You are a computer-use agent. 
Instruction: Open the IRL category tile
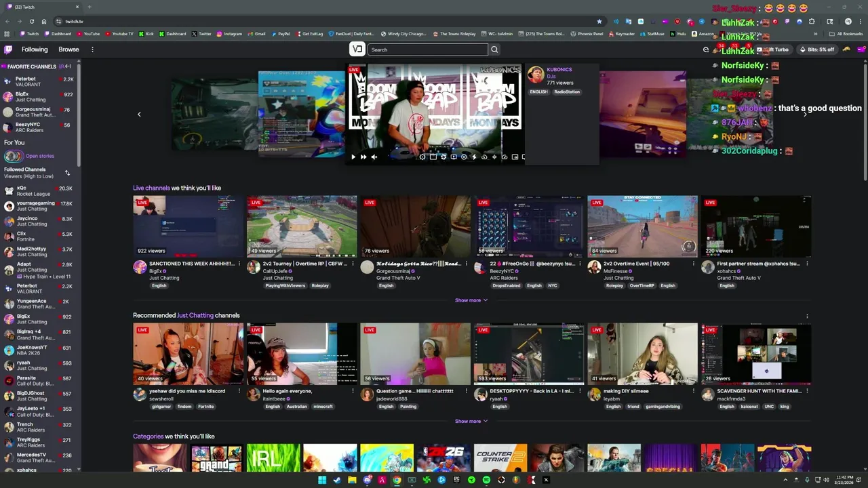[x=273, y=458]
